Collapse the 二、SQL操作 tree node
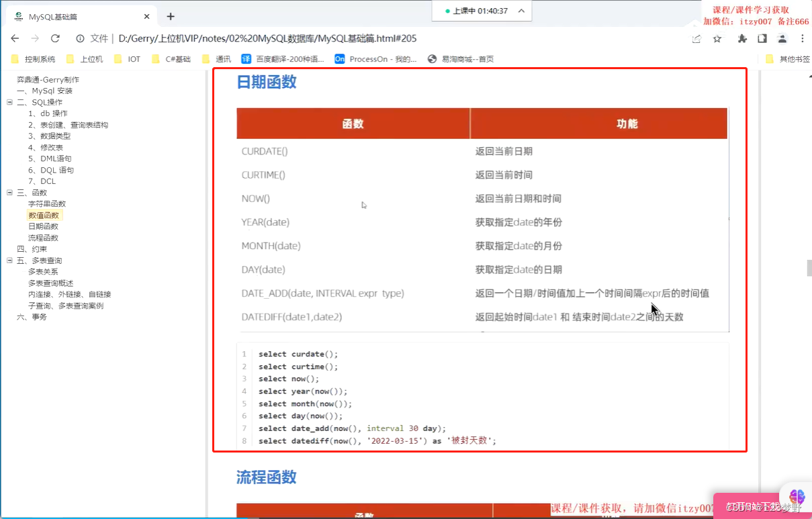 [x=9, y=102]
